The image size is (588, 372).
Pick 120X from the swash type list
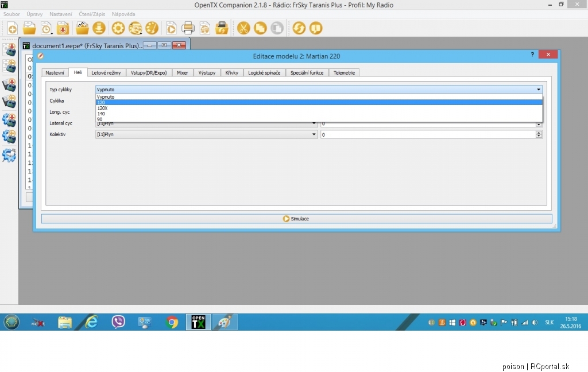(319, 108)
